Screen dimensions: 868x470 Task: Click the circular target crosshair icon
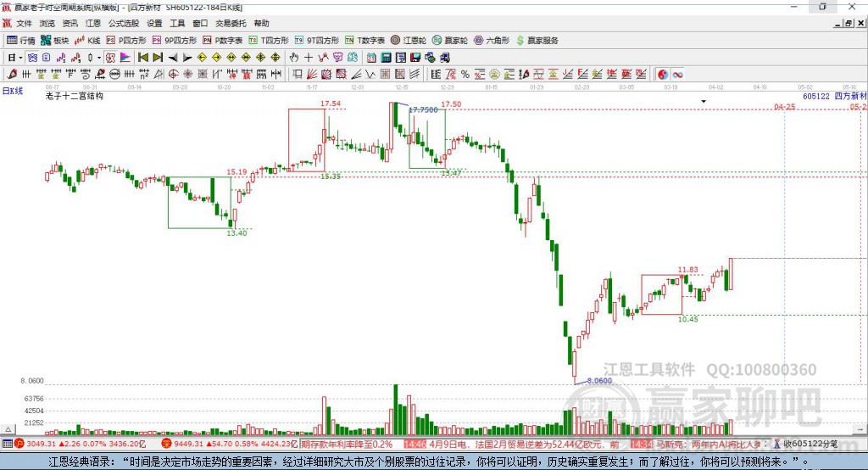pos(173,75)
